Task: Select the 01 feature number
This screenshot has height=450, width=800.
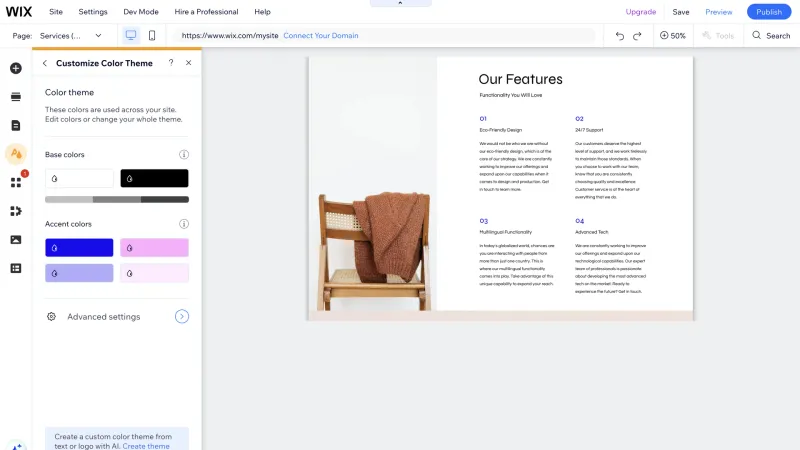Action: click(x=483, y=118)
